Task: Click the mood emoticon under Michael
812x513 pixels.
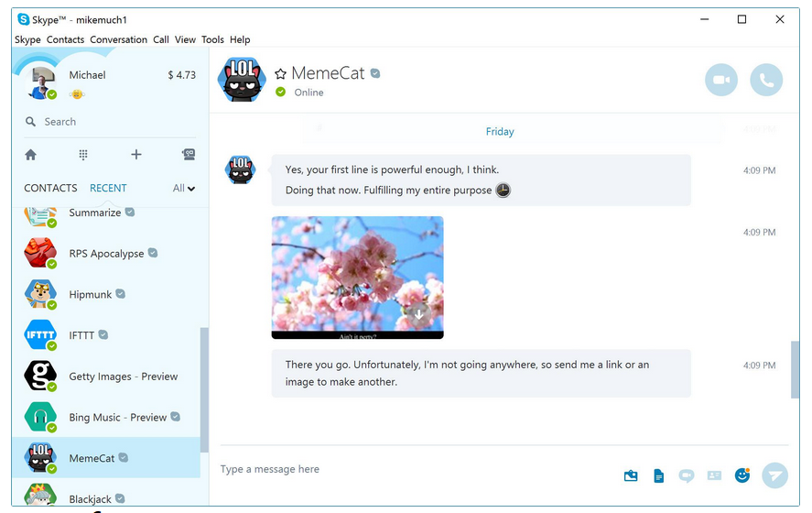Action: click(77, 94)
